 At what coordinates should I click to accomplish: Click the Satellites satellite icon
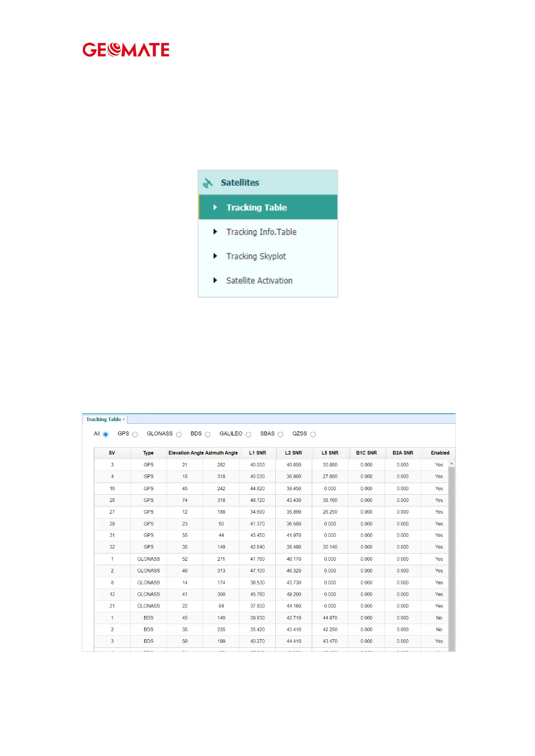(x=208, y=183)
